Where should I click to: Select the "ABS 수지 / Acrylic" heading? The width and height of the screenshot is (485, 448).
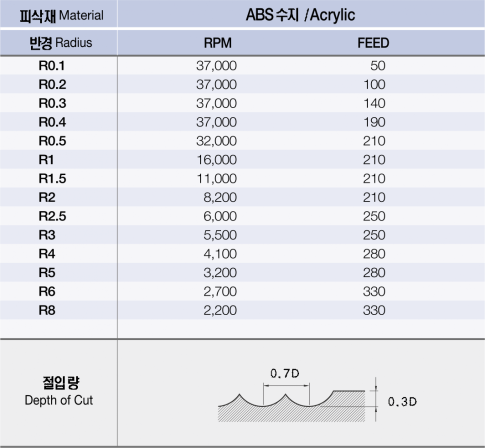(x=300, y=15)
